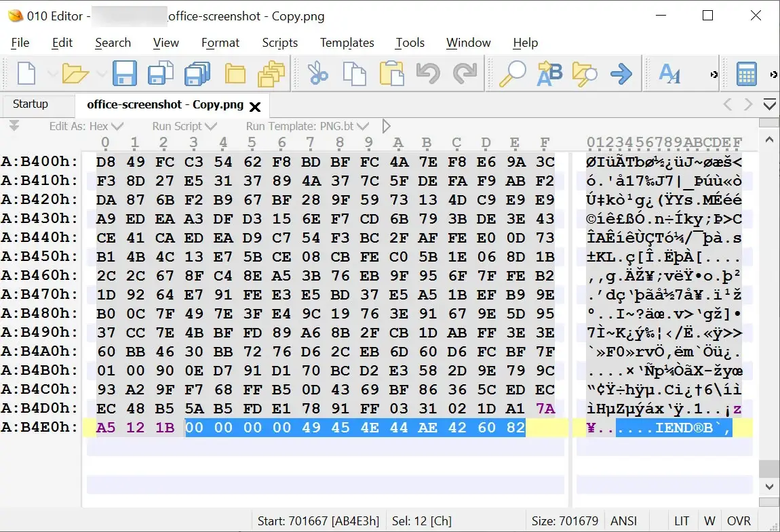
Task: Click hex byte 82 in row A:B4E0h
Action: (x=515, y=428)
